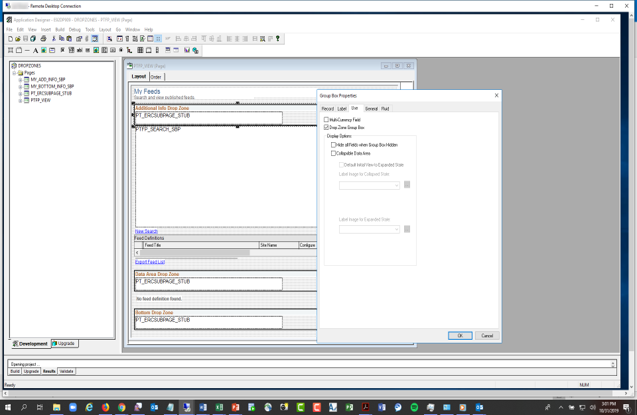Expand PTFP_VIEW tree node
This screenshot has width=637, height=415.
tap(20, 100)
